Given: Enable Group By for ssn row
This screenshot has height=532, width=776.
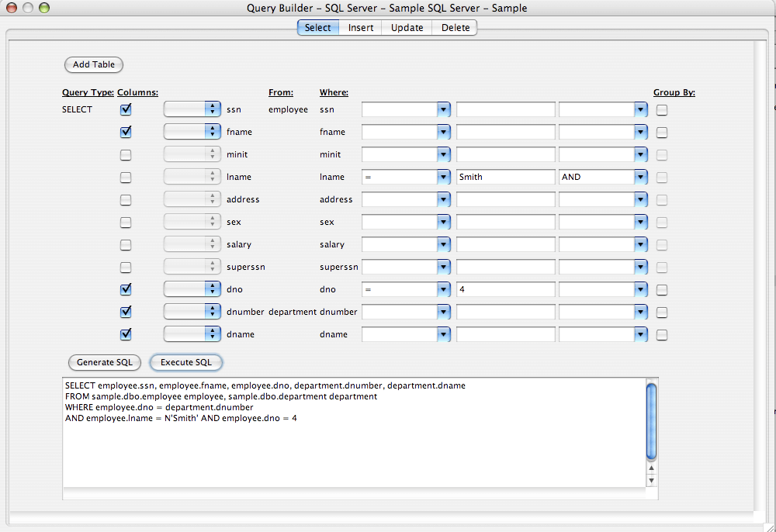Looking at the screenshot, I should [x=662, y=110].
